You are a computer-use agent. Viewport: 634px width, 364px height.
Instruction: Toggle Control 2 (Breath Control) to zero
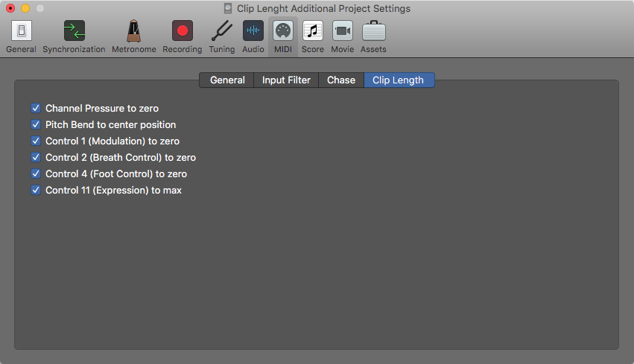[36, 157]
